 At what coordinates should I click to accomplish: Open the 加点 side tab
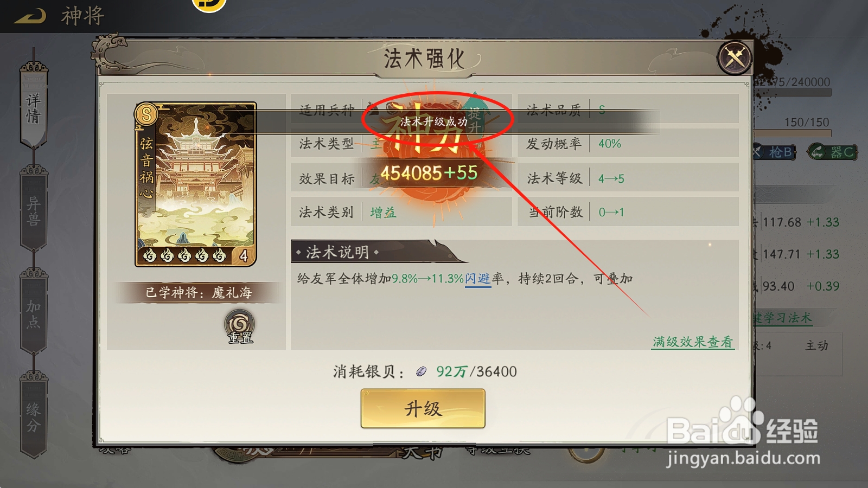click(x=34, y=313)
